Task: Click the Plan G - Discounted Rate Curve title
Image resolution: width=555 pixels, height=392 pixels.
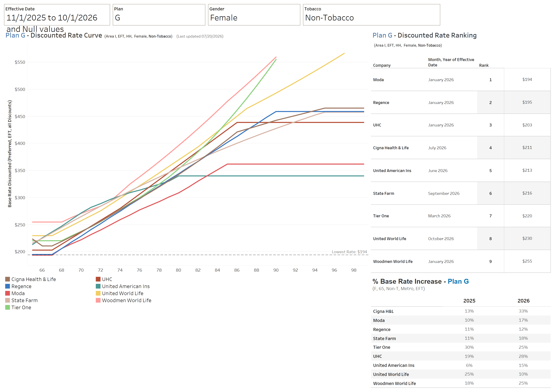Action: click(54, 35)
